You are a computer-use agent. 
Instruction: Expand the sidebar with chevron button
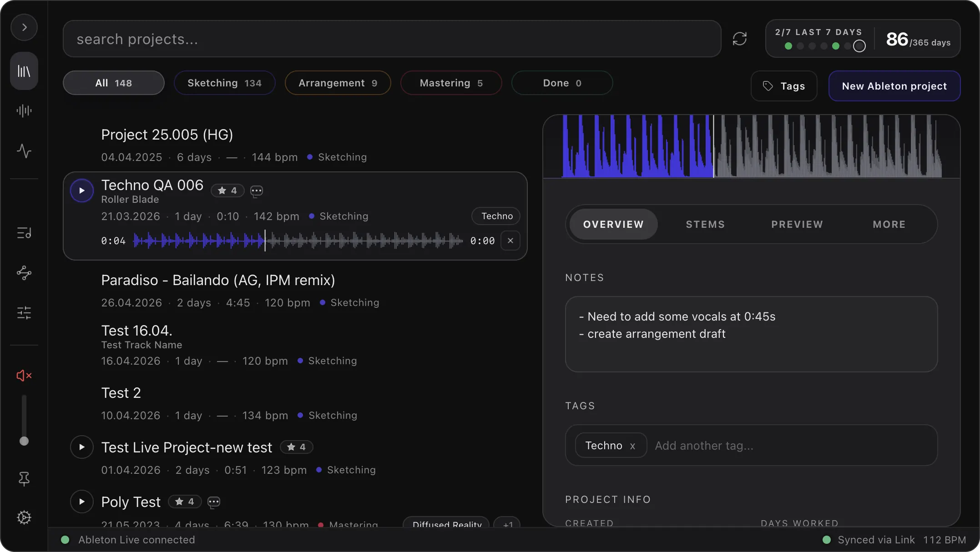click(x=24, y=27)
